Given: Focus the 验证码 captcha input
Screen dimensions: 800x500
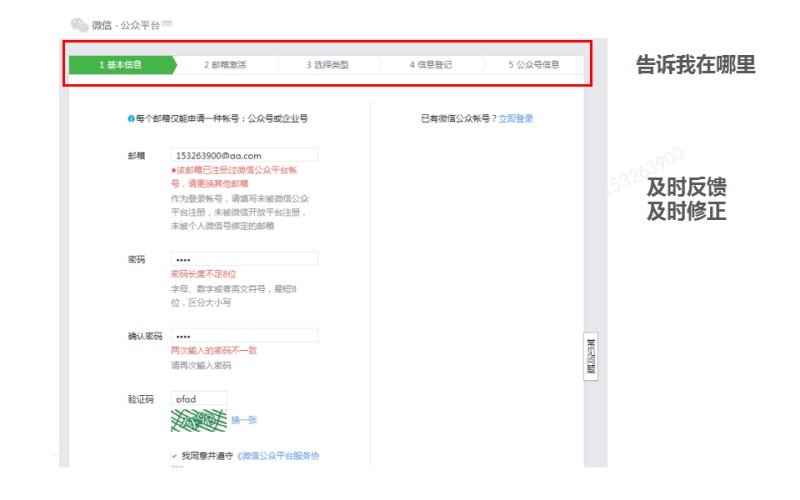Looking at the screenshot, I should 199,398.
